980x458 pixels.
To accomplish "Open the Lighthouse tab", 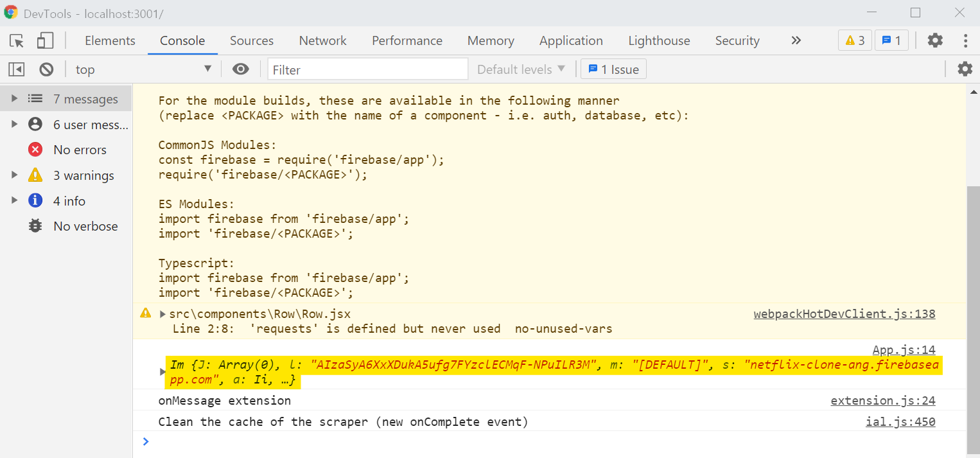I will (659, 40).
